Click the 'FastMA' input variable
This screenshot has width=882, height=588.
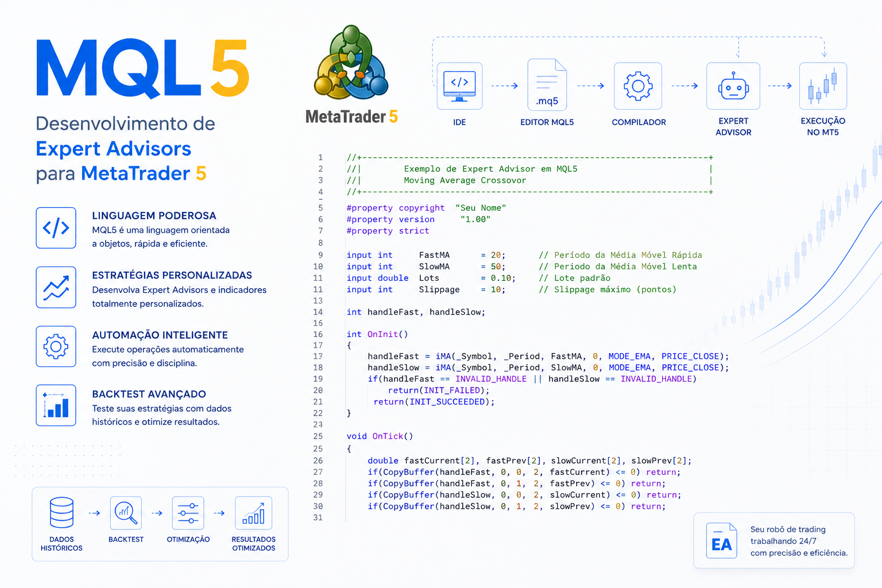coord(434,255)
